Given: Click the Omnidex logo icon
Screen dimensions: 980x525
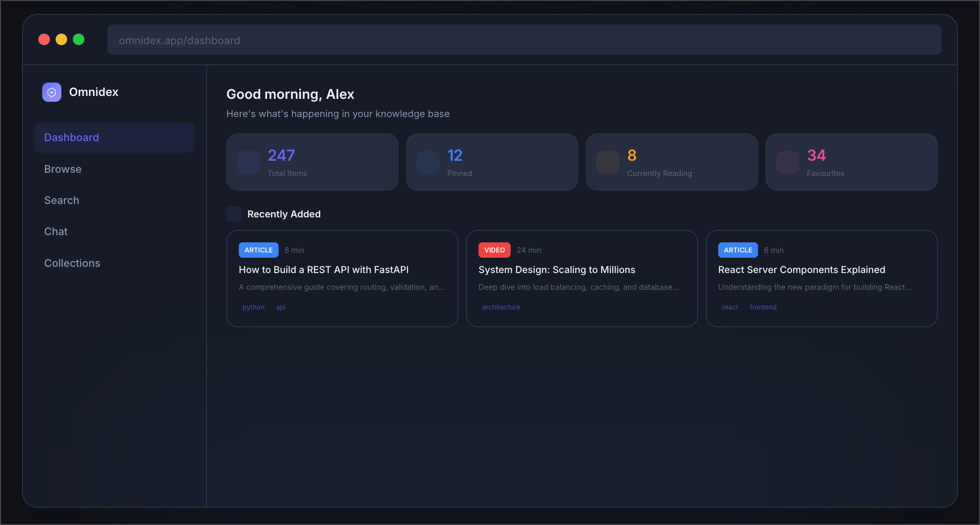Looking at the screenshot, I should click(51, 92).
